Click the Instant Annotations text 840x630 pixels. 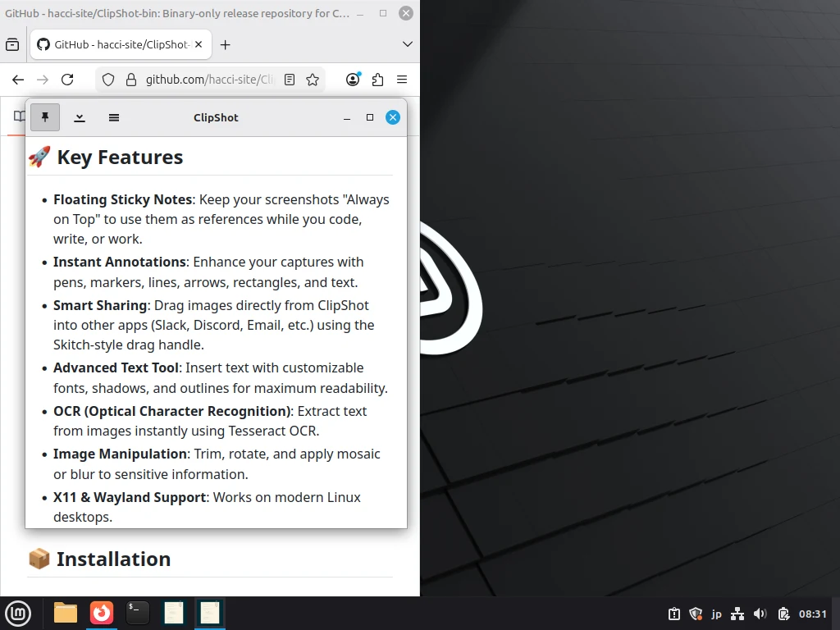click(x=120, y=262)
